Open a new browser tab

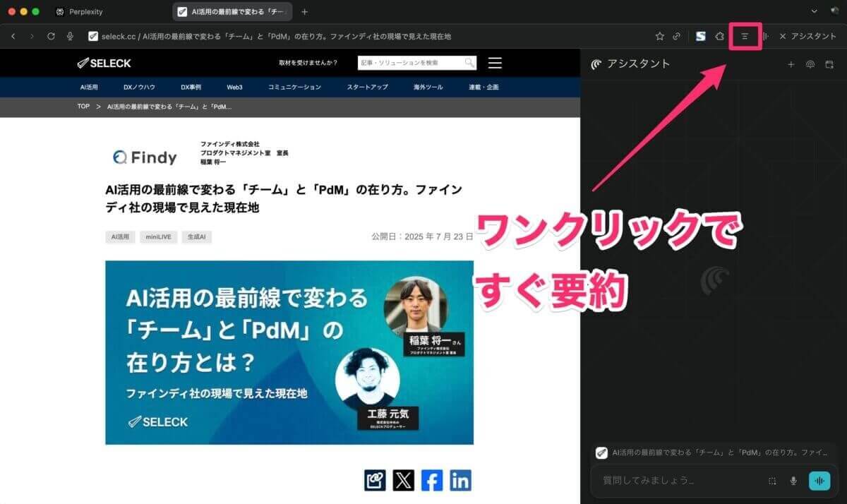coord(304,11)
